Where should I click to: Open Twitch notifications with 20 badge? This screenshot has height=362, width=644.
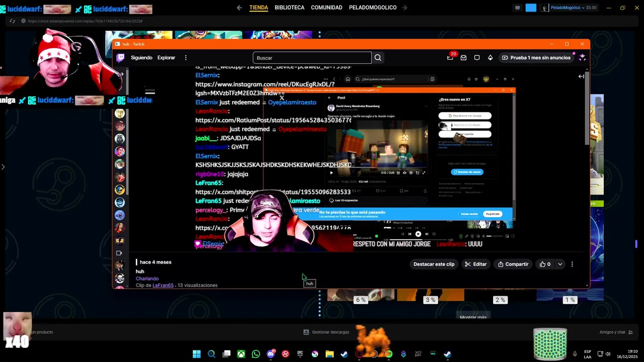[450, 57]
